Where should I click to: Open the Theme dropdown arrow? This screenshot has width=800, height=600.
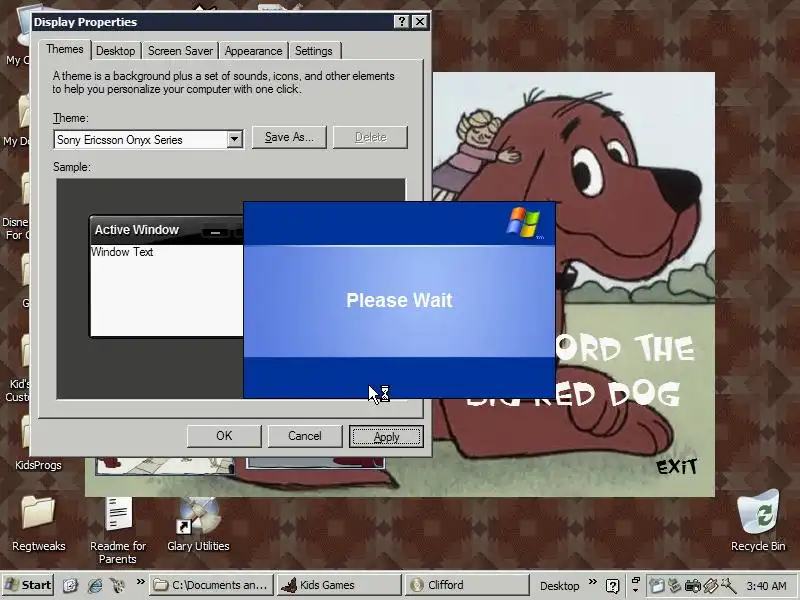234,139
